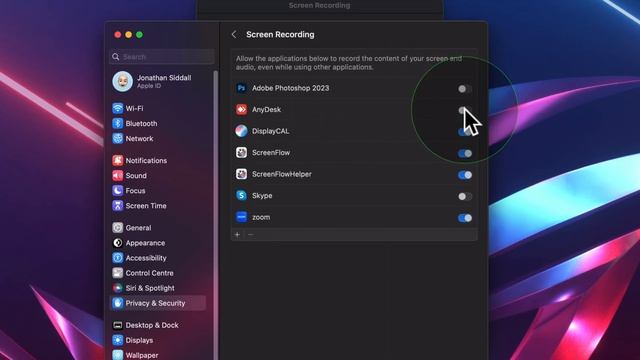Image resolution: width=640 pixels, height=360 pixels.
Task: Turn off the zoom screen recording switch
Action: click(x=464, y=218)
